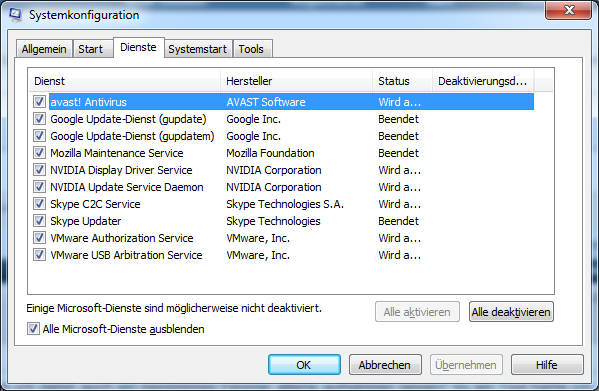
Task: Close the Systemkonfiguration window
Action: click(x=569, y=10)
